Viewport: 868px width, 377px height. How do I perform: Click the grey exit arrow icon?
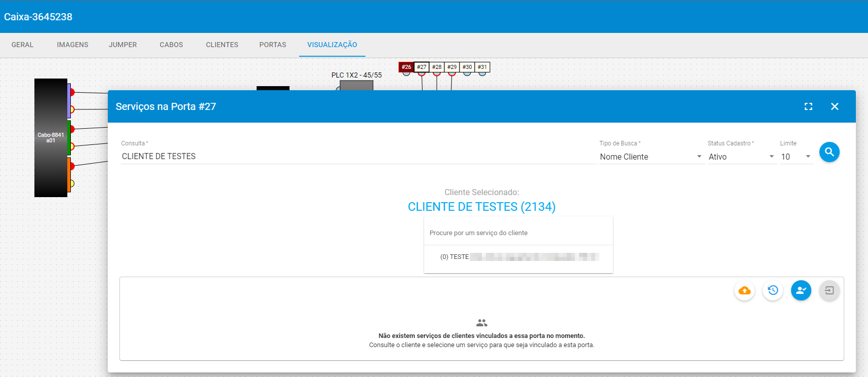pos(830,290)
